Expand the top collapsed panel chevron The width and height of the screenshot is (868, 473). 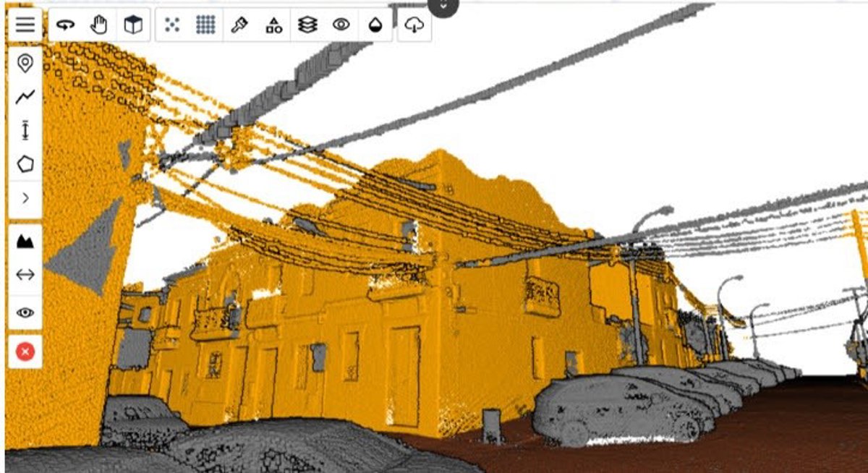[x=443, y=6]
